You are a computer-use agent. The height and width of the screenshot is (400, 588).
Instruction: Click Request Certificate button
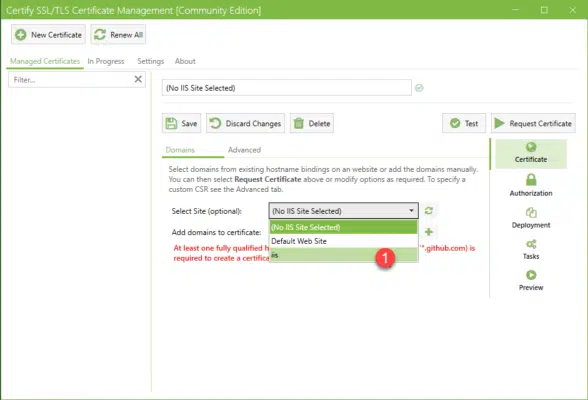pyautogui.click(x=533, y=123)
